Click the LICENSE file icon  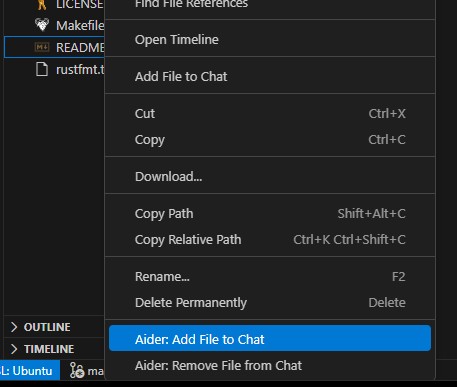(42, 5)
